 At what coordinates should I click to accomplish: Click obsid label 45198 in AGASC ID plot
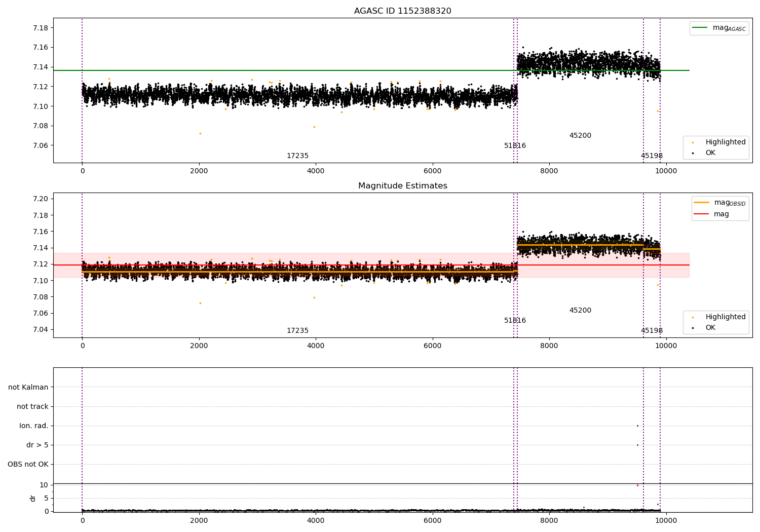click(652, 156)
